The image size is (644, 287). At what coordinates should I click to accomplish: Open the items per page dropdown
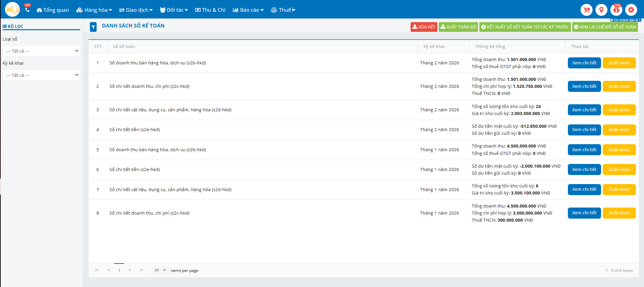160,270
